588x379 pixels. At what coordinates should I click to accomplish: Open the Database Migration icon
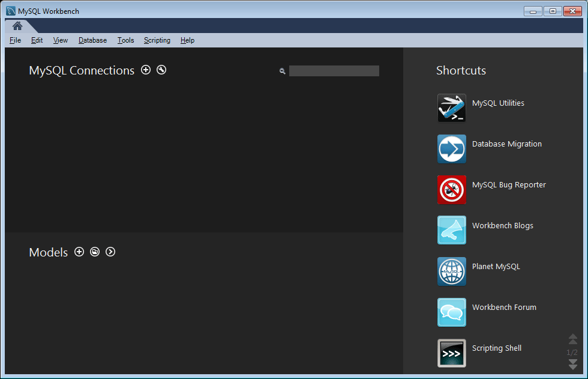pyautogui.click(x=451, y=149)
